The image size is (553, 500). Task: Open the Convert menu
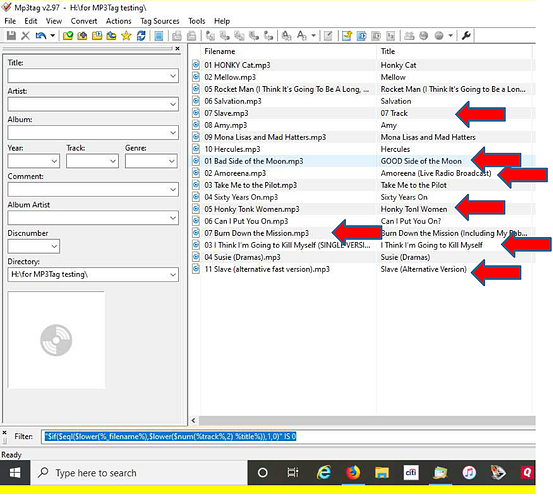coord(84,21)
